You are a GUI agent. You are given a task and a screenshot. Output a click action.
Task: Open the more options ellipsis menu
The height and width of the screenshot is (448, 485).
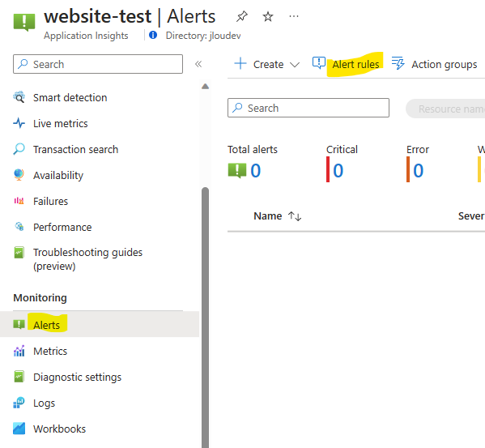[294, 16]
